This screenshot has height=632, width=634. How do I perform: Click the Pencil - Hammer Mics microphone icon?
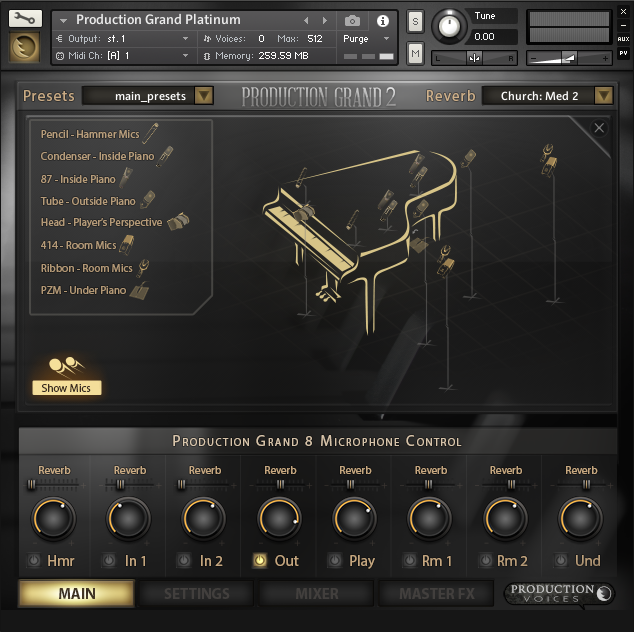(x=150, y=133)
